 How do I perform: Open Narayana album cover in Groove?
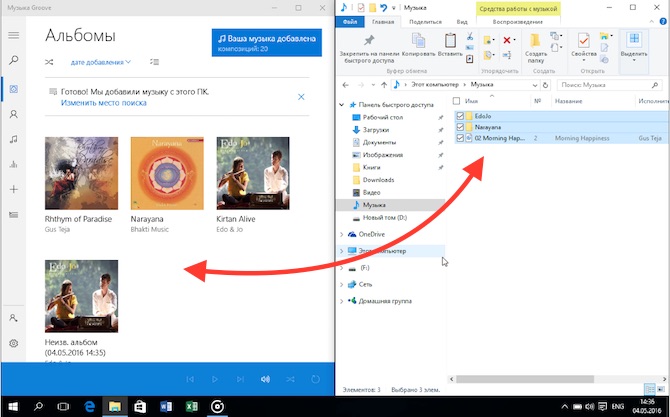(x=167, y=173)
